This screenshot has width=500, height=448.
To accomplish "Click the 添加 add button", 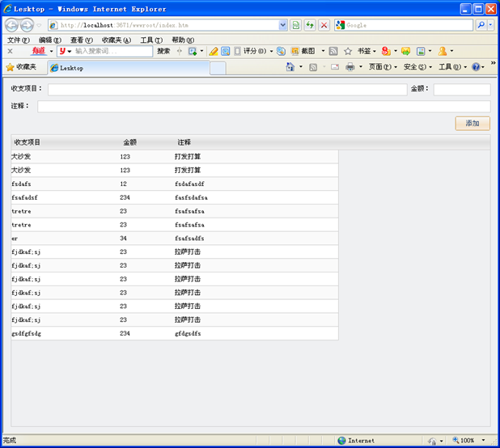I will (472, 123).
